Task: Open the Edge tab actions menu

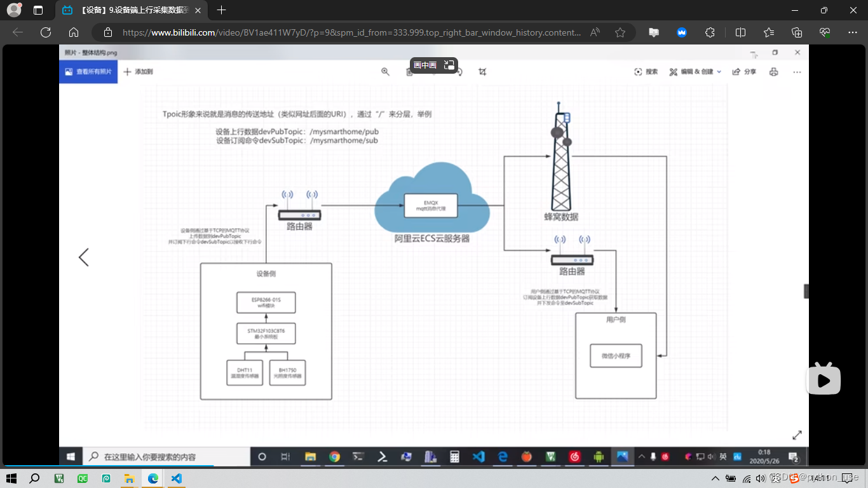Action: (x=38, y=10)
